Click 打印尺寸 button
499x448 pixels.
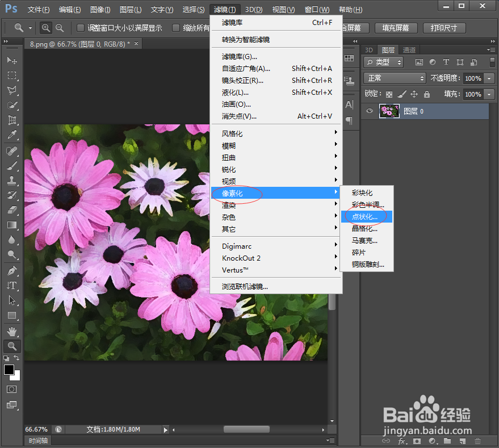point(444,28)
